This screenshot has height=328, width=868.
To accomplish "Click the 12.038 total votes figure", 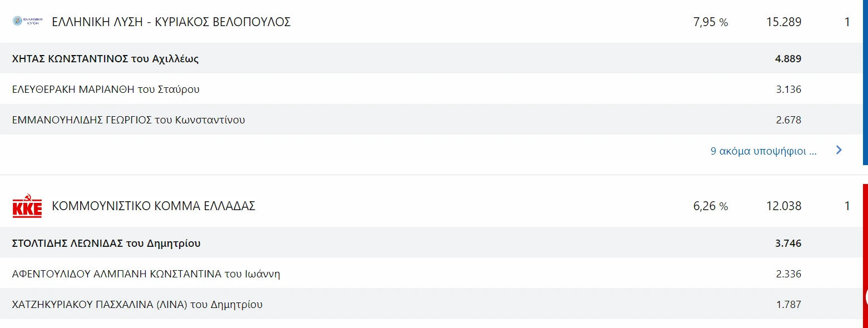I will pyautogui.click(x=783, y=206).
